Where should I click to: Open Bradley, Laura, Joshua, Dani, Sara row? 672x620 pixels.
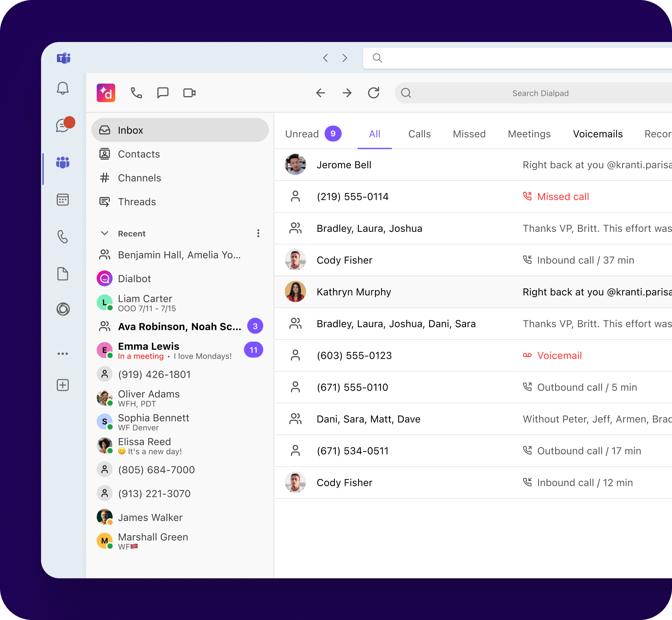473,324
